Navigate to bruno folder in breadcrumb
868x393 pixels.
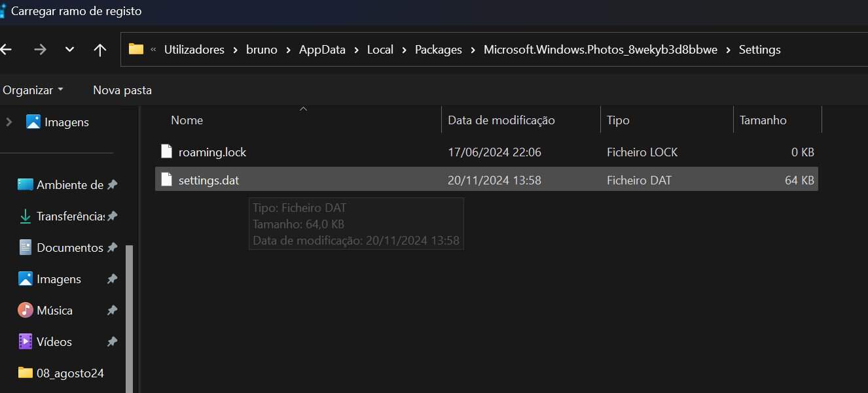(262, 50)
